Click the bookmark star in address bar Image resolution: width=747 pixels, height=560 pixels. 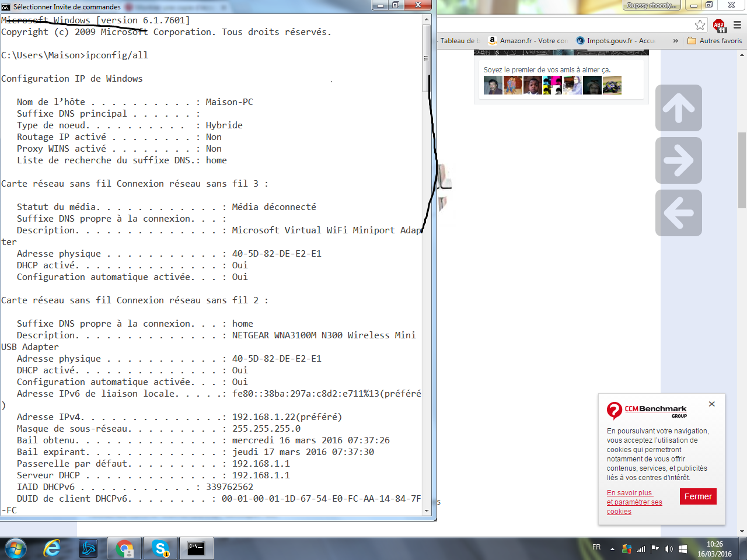[x=700, y=24]
